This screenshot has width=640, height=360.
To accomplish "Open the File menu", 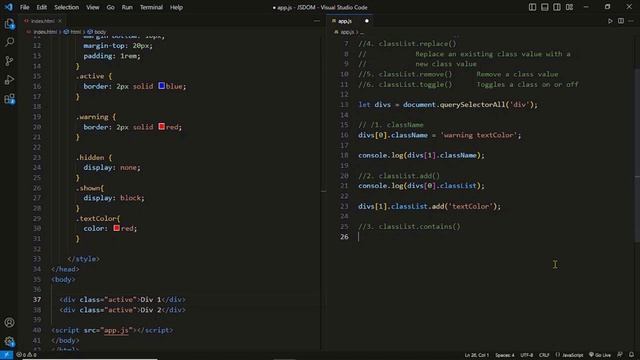I will pyautogui.click(x=24, y=7).
